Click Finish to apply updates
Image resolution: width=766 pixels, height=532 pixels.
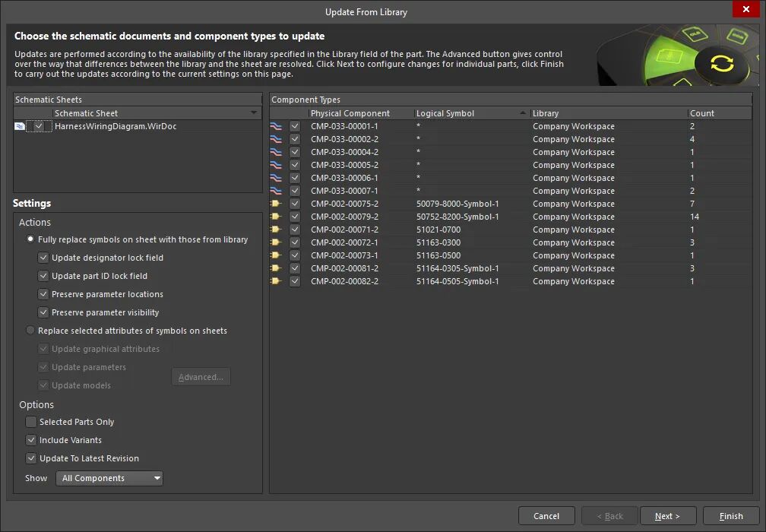730,515
